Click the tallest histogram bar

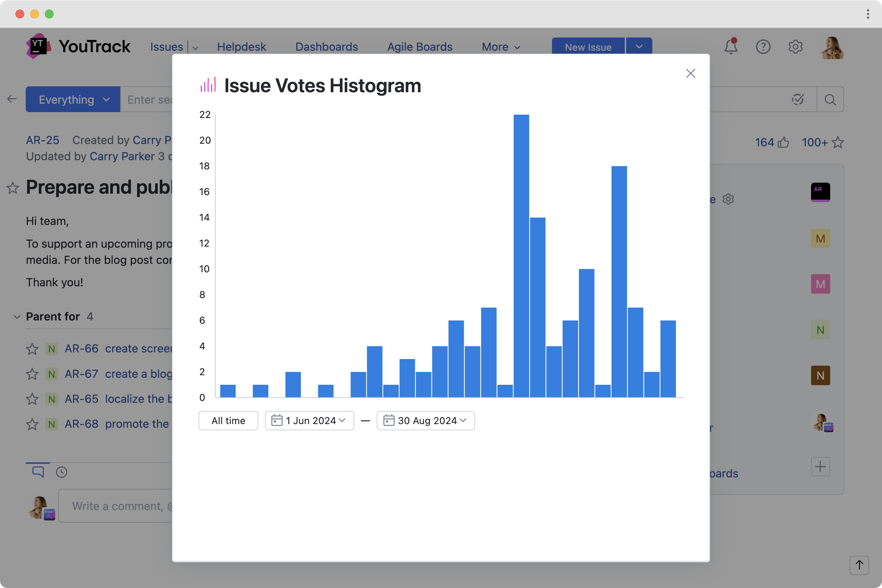(x=521, y=255)
